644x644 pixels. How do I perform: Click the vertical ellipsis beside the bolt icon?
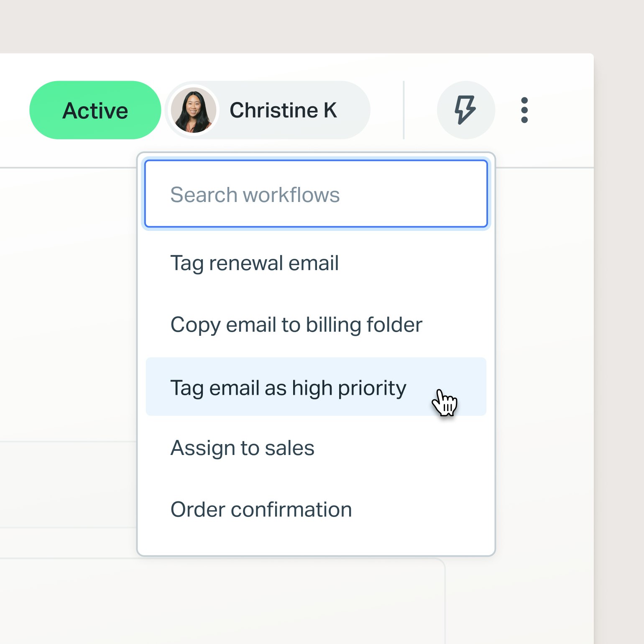pos(524,110)
